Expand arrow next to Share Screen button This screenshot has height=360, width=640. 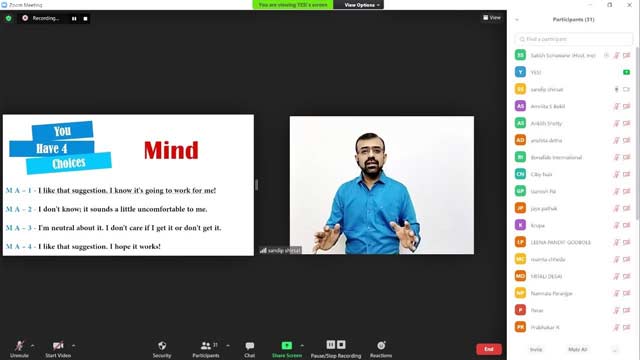[x=302, y=346]
